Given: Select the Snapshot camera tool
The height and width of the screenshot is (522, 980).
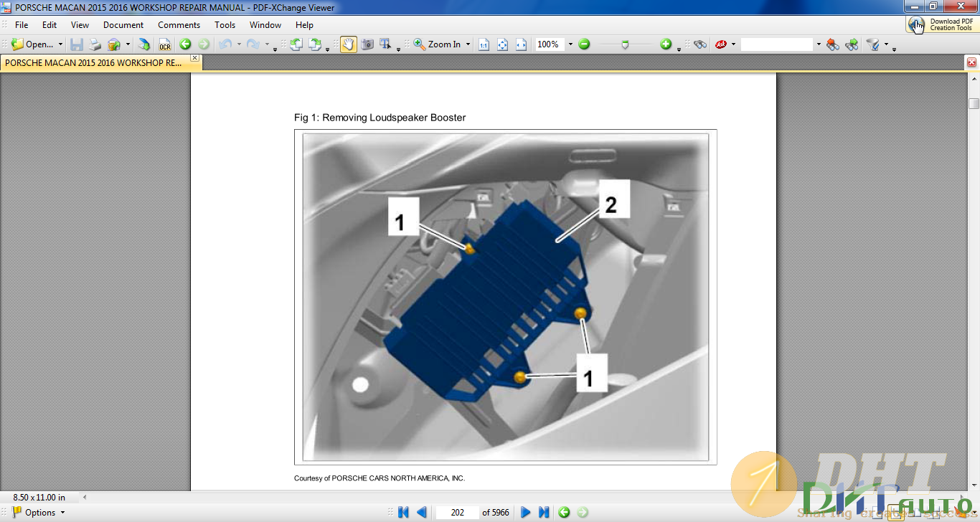Looking at the screenshot, I should [367, 44].
